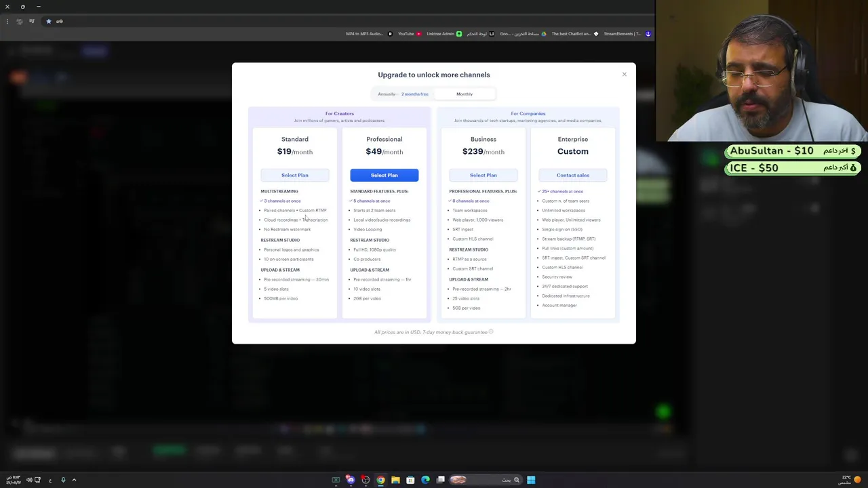The height and width of the screenshot is (488, 868).
Task: Expand hidden system tray icons chevron
Action: point(74,480)
